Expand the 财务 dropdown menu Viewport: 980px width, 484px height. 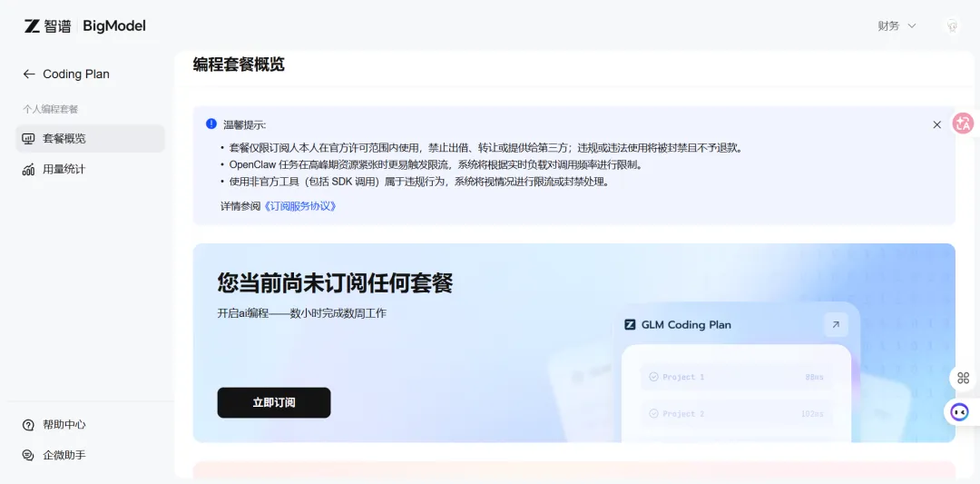point(897,25)
